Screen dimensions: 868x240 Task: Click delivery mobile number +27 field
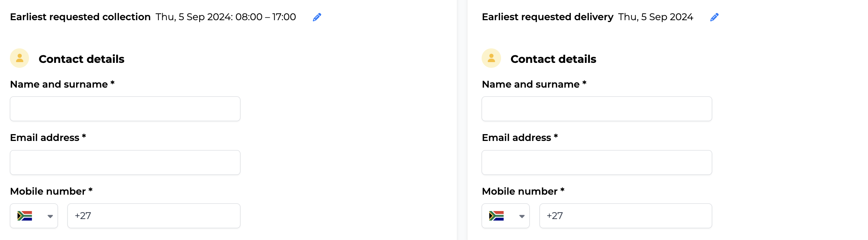626,216
